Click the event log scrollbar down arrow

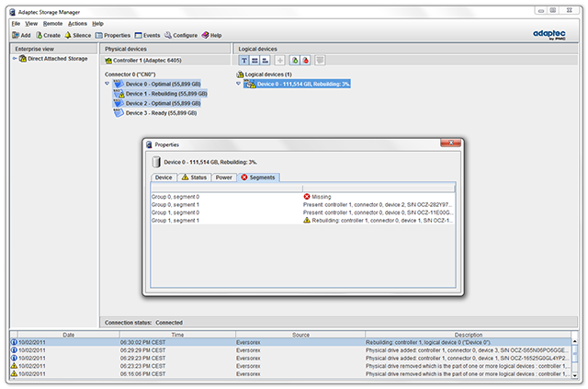574,375
